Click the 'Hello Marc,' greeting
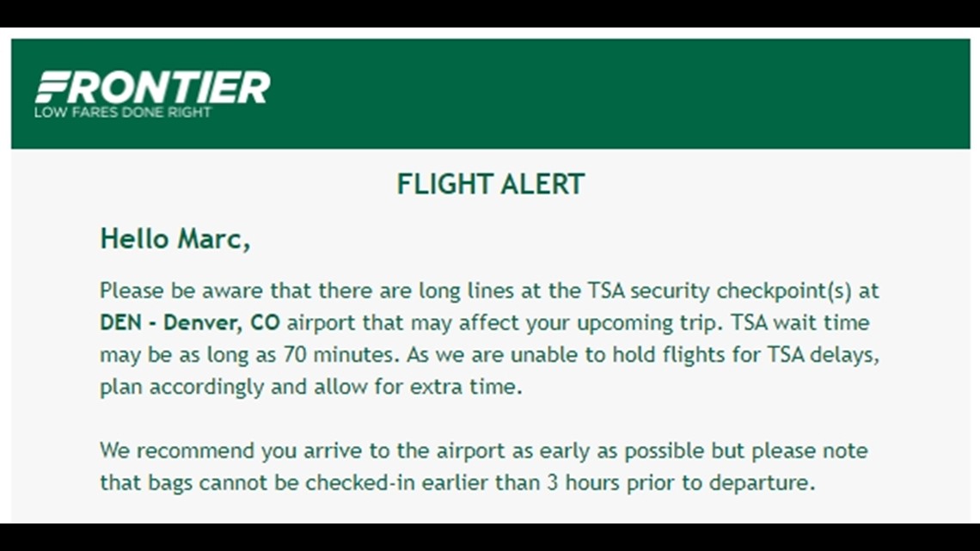Viewport: 980px width, 551px height. [x=175, y=239]
